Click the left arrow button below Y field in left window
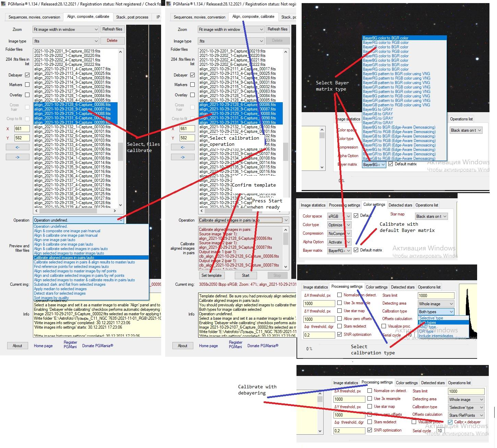The image size is (497, 448). pos(17,147)
